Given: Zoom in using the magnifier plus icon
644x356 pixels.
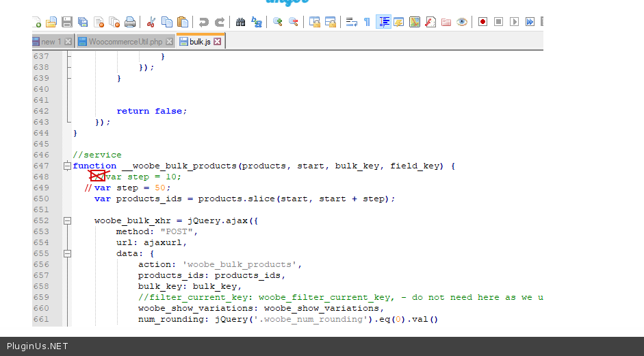Looking at the screenshot, I should (277, 22).
